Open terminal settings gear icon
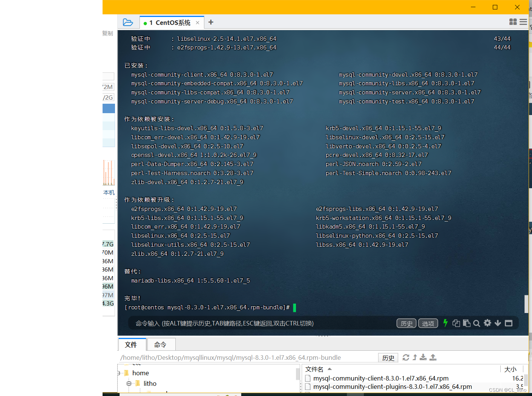The height and width of the screenshot is (396, 532). click(x=488, y=323)
